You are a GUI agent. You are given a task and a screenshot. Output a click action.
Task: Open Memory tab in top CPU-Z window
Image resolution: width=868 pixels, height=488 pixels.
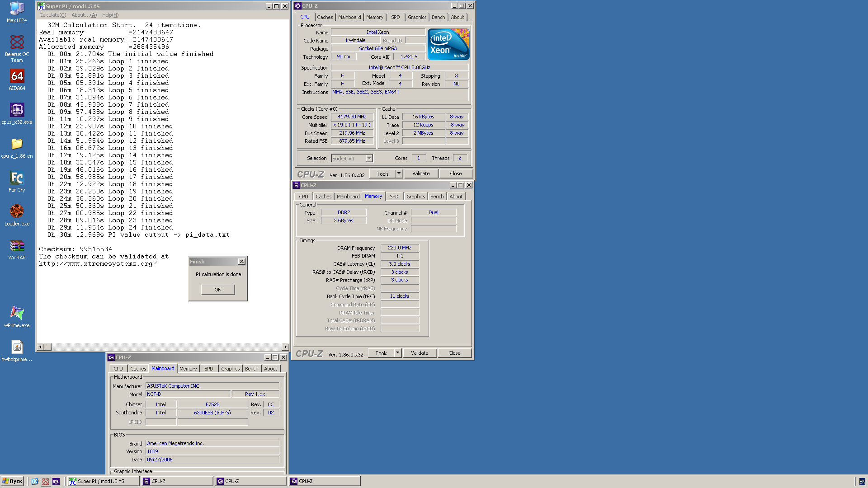pos(375,17)
